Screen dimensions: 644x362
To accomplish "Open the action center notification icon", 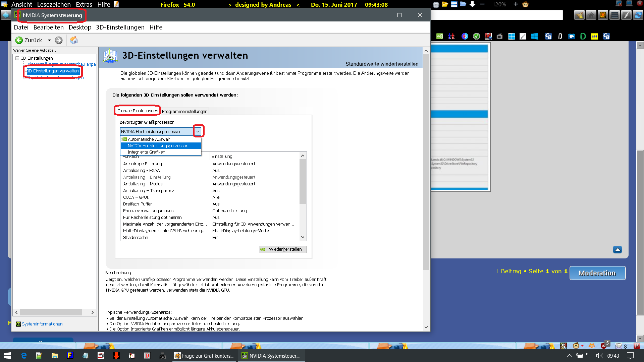I will (x=630, y=356).
